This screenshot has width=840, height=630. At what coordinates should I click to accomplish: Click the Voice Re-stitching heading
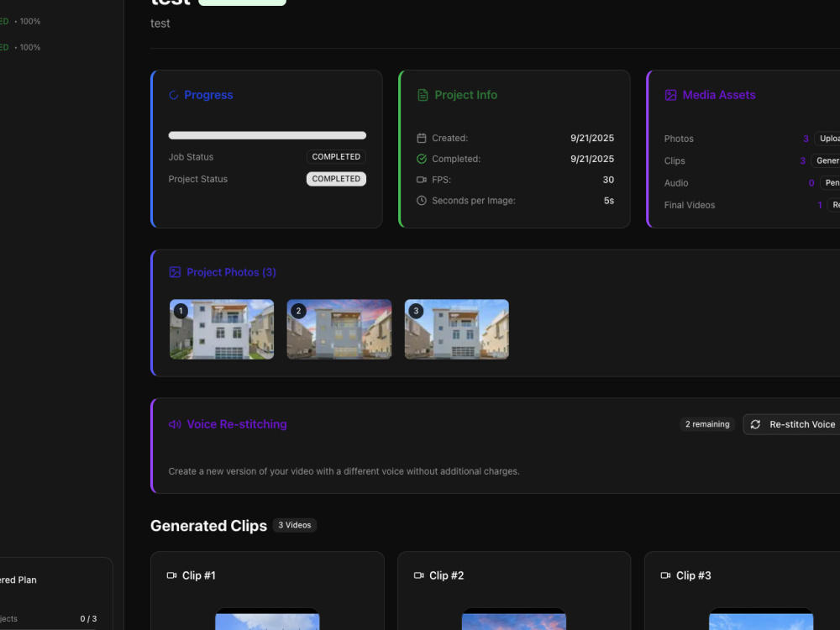(x=237, y=424)
